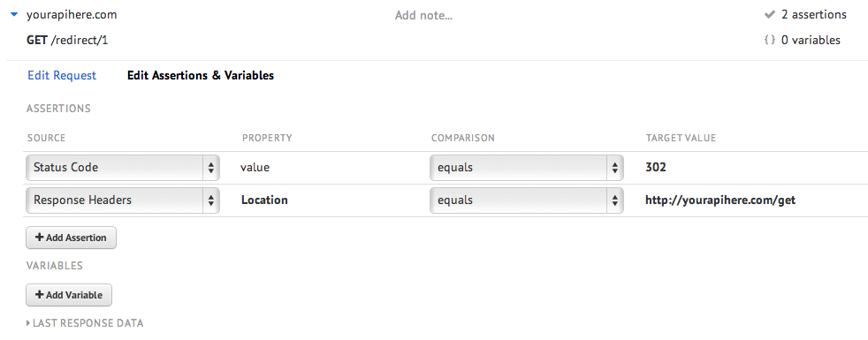868x340 pixels.
Task: Click the assertions checkmark icon
Action: pyautogui.click(x=768, y=15)
